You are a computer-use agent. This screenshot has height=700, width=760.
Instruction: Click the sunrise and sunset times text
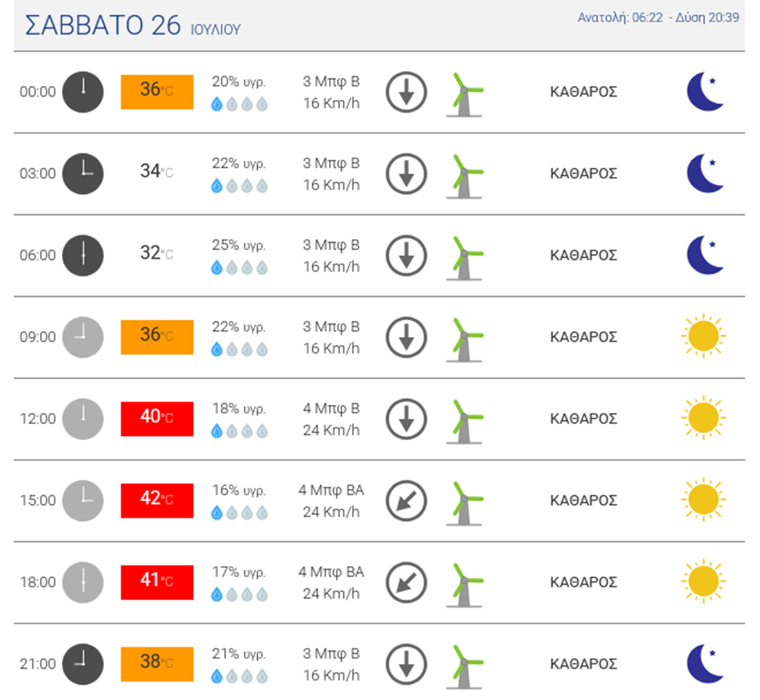point(658,18)
